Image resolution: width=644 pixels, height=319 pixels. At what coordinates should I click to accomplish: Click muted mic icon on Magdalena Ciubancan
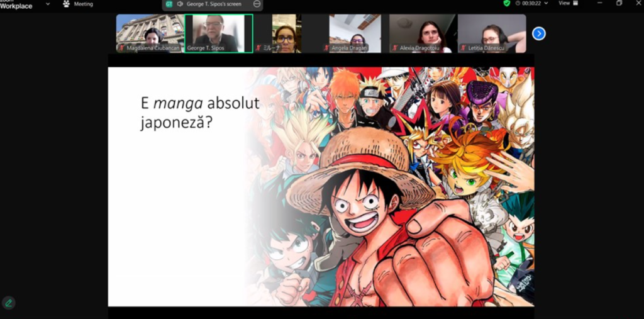click(121, 48)
